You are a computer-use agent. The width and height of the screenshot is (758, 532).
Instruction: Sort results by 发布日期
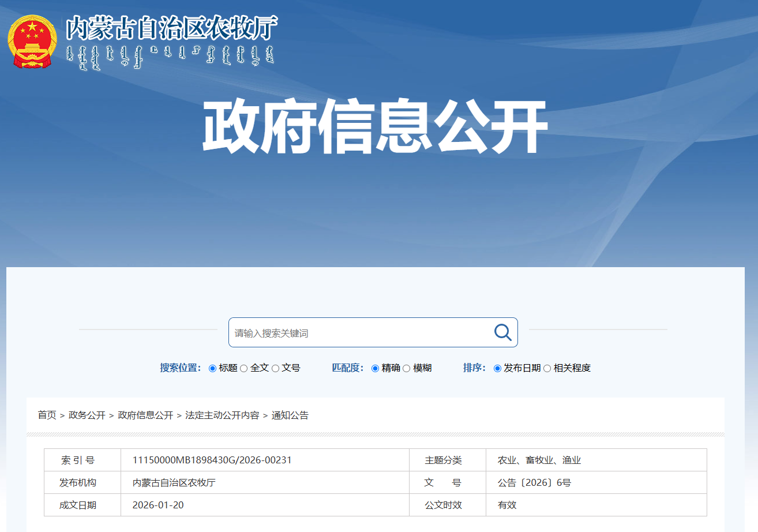click(497, 368)
